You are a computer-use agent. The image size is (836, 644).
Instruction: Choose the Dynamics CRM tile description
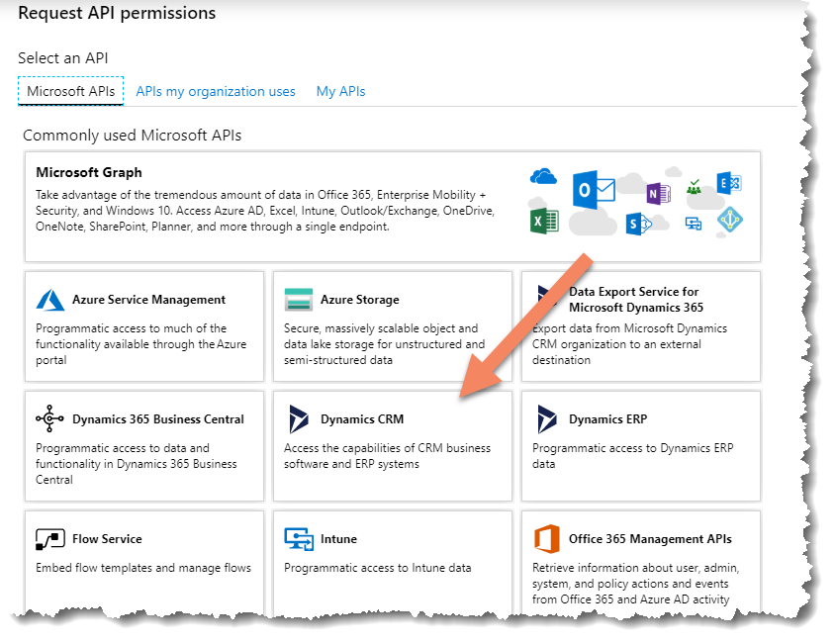point(387,456)
